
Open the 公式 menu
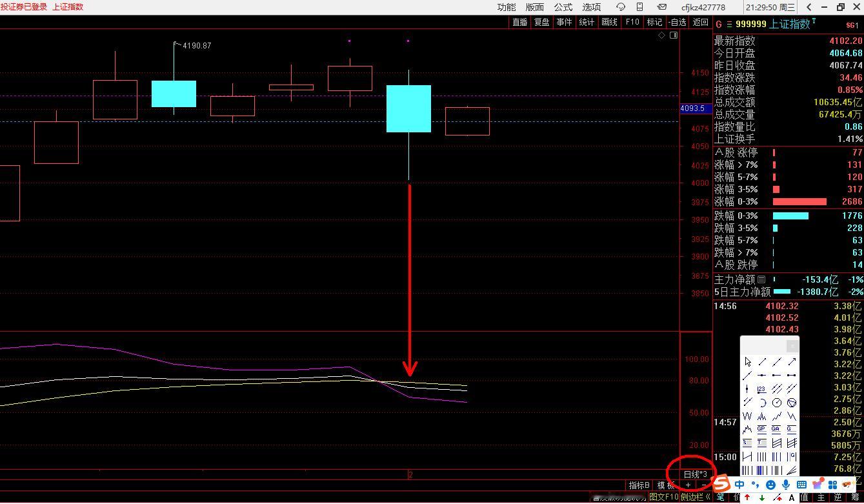(563, 7)
